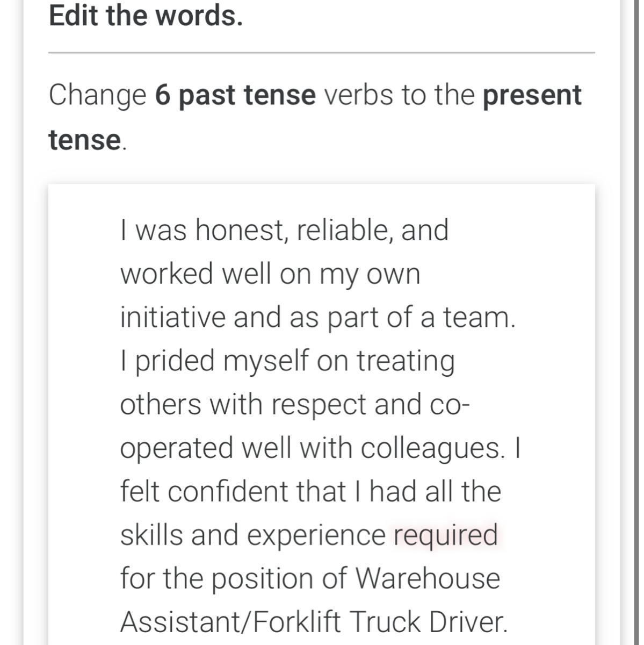This screenshot has height=645, width=644.
Task: Click the highlighted word 'required'
Action: pyautogui.click(x=445, y=535)
